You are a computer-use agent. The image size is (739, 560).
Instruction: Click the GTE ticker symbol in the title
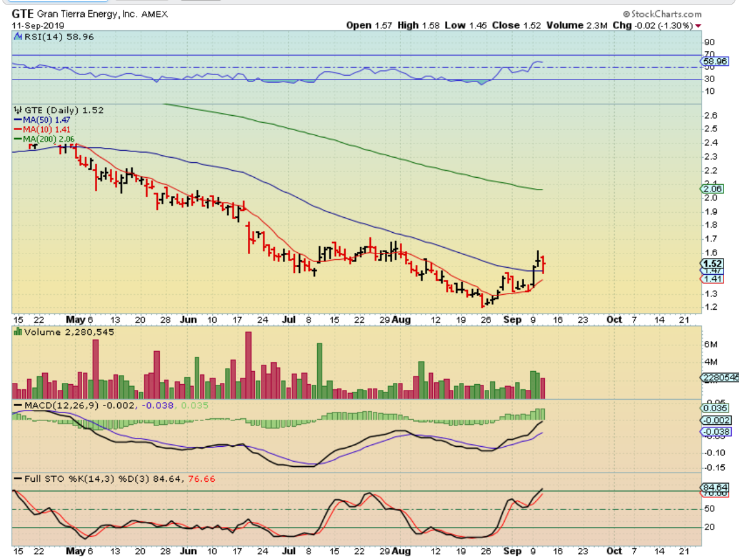[25, 14]
